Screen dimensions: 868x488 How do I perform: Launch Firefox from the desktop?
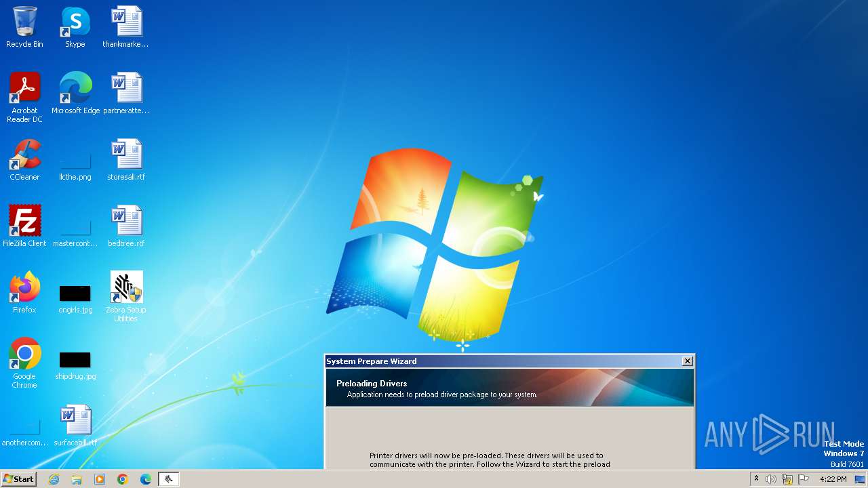pyautogui.click(x=24, y=293)
